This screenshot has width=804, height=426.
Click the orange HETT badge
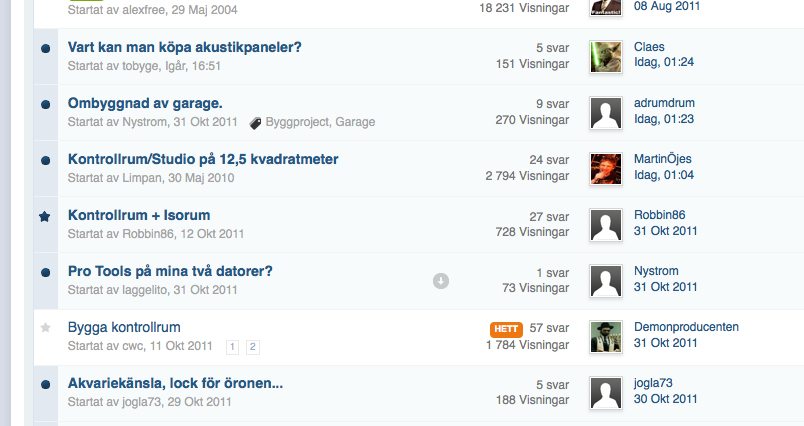(507, 329)
